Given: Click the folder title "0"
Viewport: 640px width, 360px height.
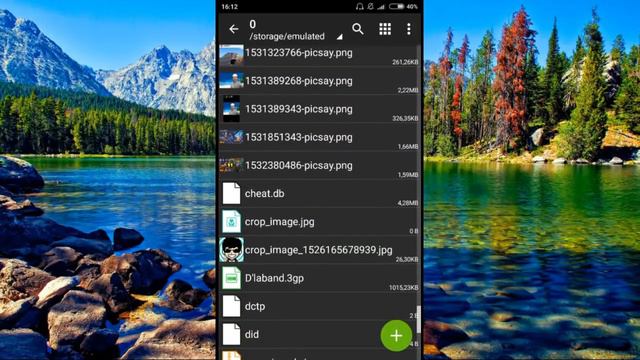Looking at the screenshot, I should 253,24.
